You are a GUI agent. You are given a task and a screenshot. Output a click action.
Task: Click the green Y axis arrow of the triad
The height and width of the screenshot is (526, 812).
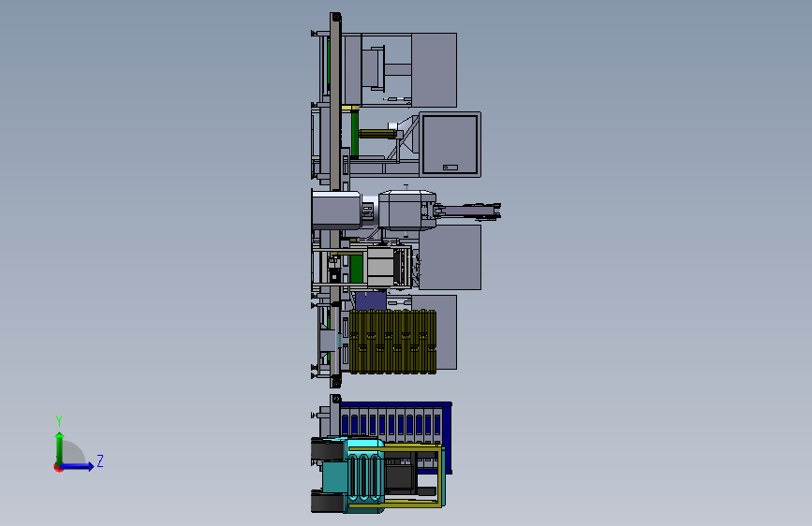[60, 447]
